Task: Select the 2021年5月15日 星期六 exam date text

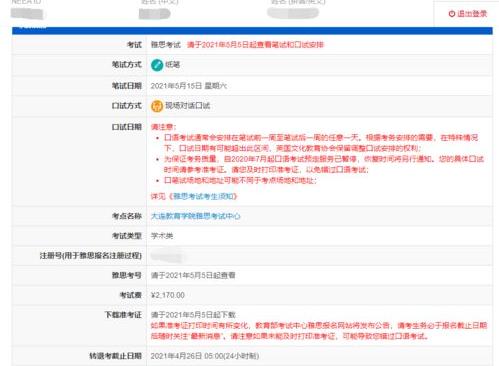Action: click(189, 86)
